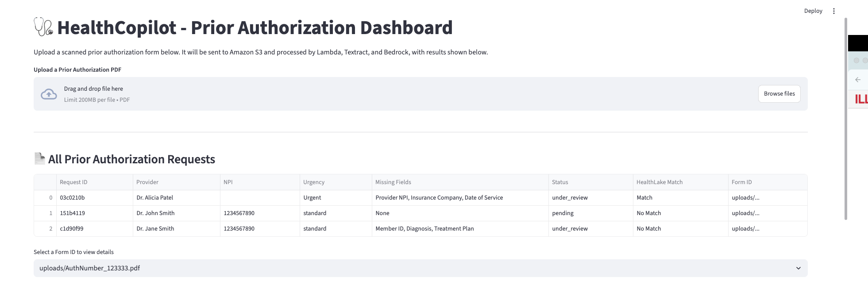This screenshot has height=289, width=868.
Task: Click the NPI column header
Action: [x=260, y=182]
